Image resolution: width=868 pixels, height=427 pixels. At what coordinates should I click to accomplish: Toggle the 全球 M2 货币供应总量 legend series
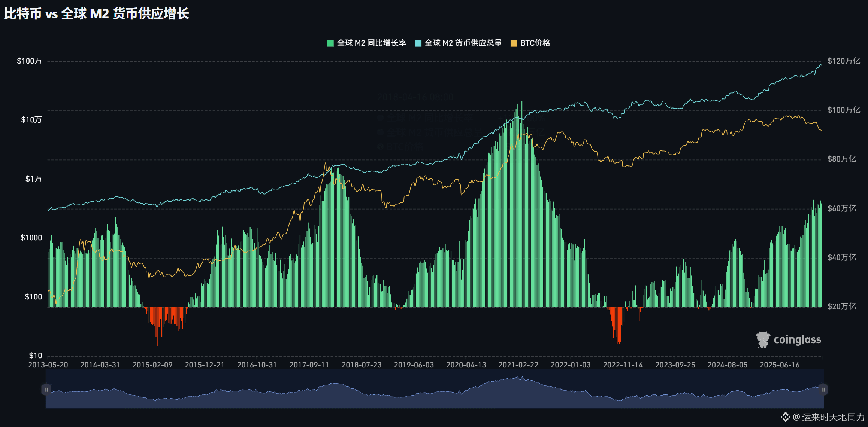coord(458,43)
